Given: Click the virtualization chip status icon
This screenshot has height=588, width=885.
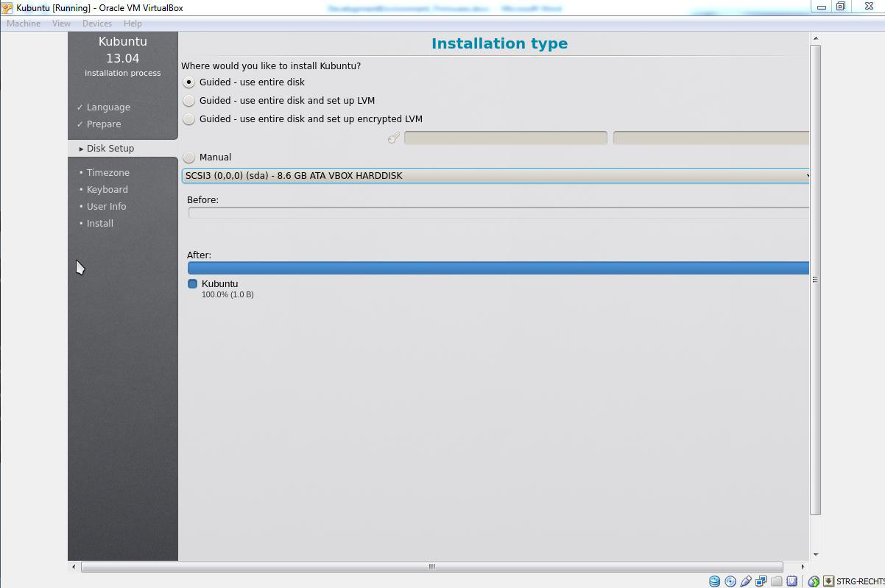Looking at the screenshot, I should 792,581.
